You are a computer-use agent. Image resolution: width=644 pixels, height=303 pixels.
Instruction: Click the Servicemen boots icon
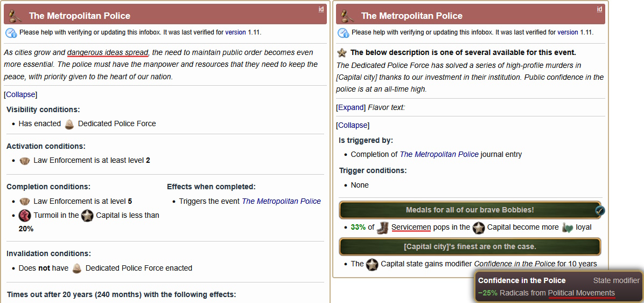coord(382,228)
